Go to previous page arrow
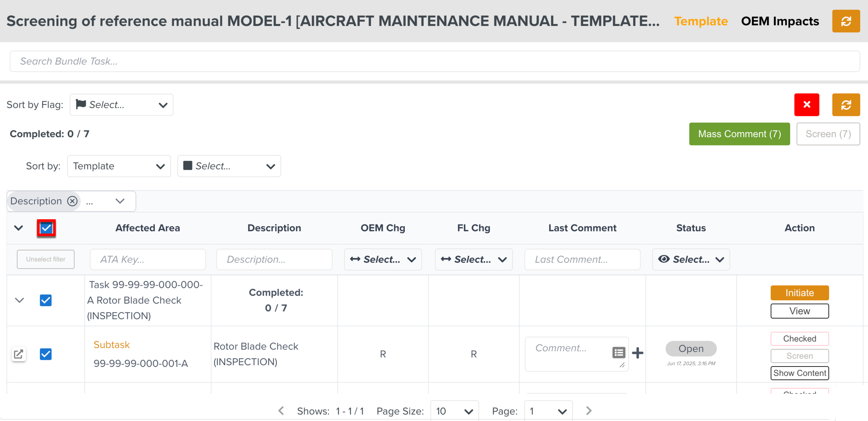This screenshot has height=421, width=868. tap(281, 411)
